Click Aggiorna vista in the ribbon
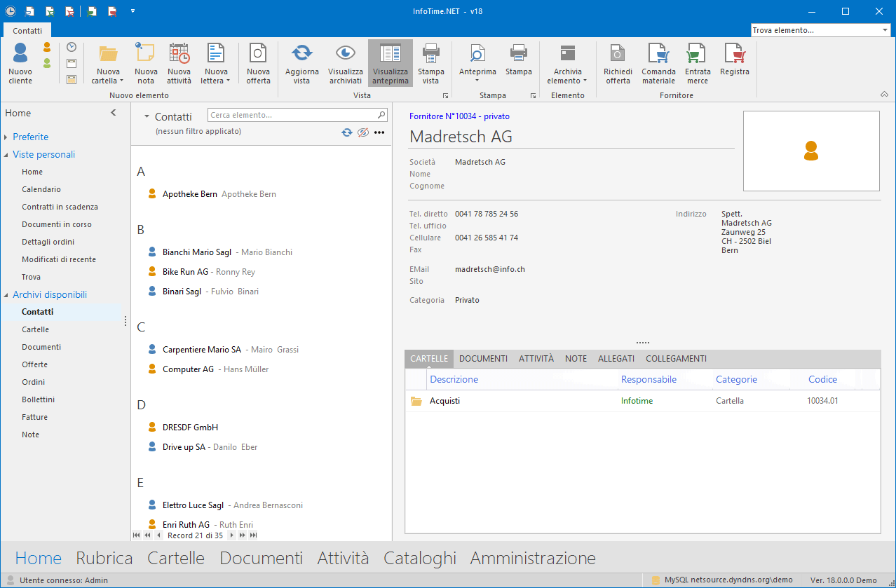Viewport: 896px width, 588px height. coord(301,63)
